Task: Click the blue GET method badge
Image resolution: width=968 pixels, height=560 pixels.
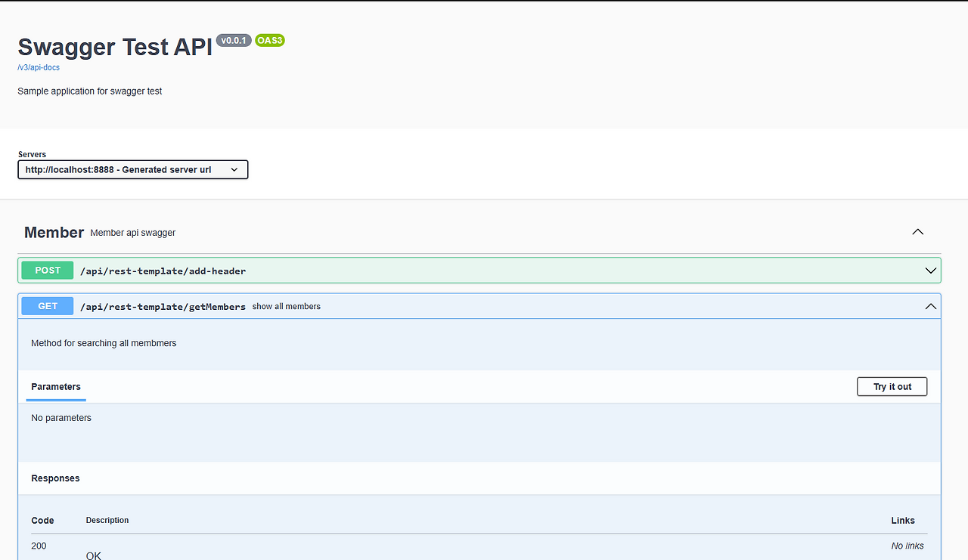Action: tap(47, 306)
